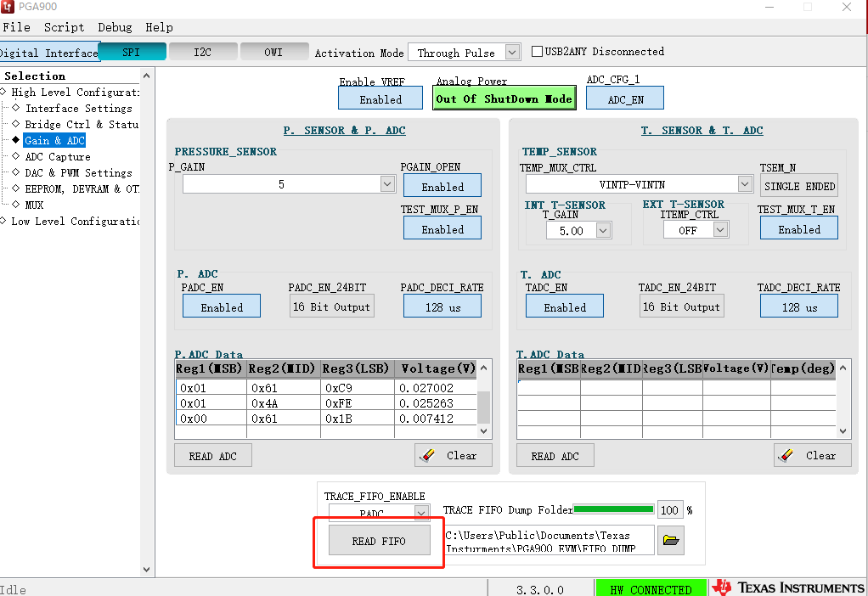Click PADC_DECI_RATE 128 us button
This screenshot has height=596, width=868.
tap(442, 306)
